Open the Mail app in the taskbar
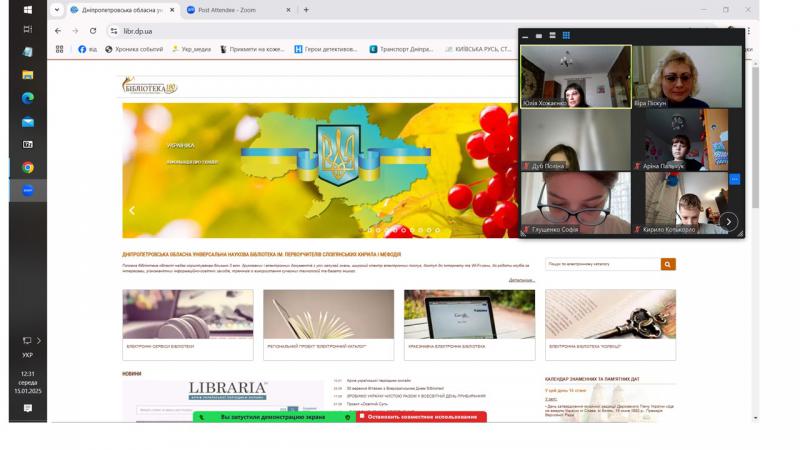 [28, 122]
